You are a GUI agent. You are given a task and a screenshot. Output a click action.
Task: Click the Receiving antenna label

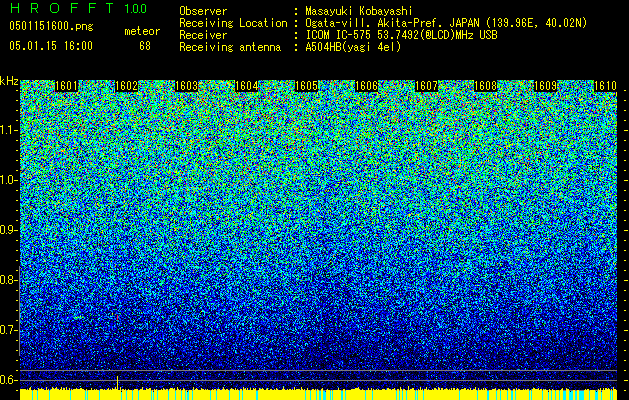pos(230,47)
